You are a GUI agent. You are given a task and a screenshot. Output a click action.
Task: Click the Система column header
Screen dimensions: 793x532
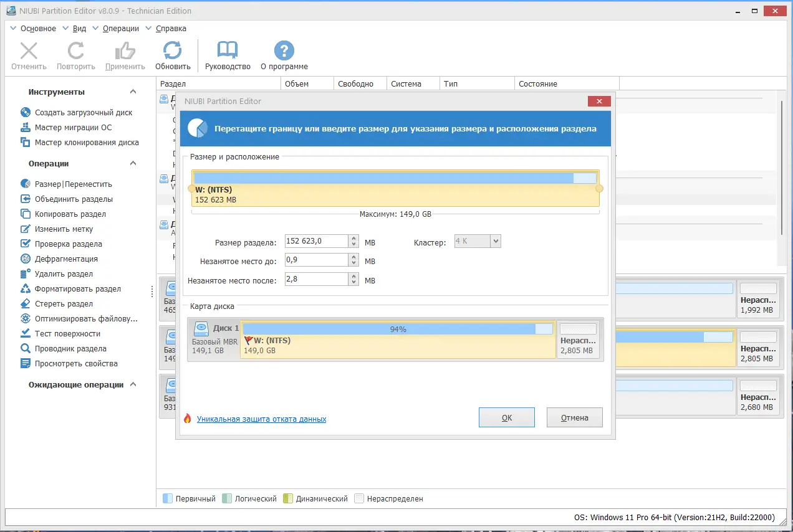tap(414, 83)
